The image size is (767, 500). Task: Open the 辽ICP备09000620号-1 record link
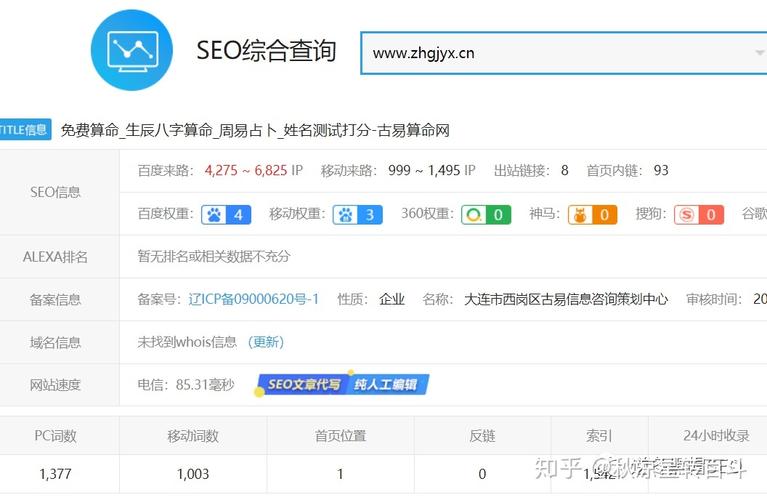coord(253,299)
